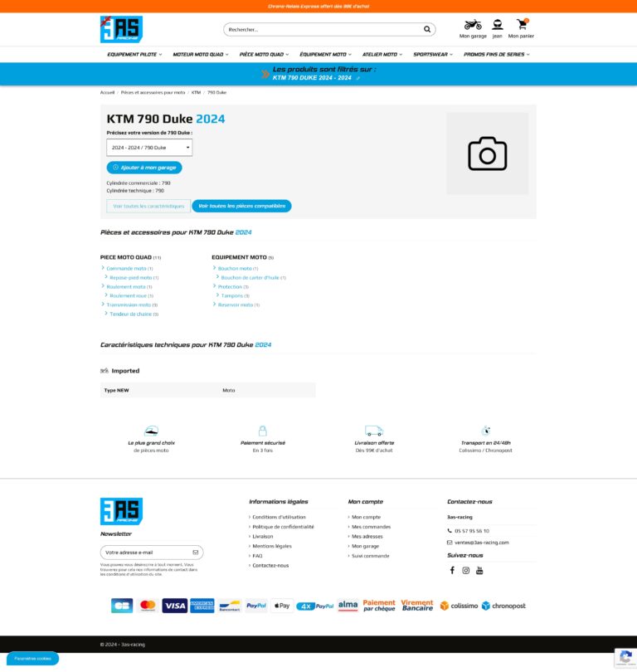This screenshot has width=637, height=672.
Task: Click the PayPal payment logo
Action: click(256, 606)
